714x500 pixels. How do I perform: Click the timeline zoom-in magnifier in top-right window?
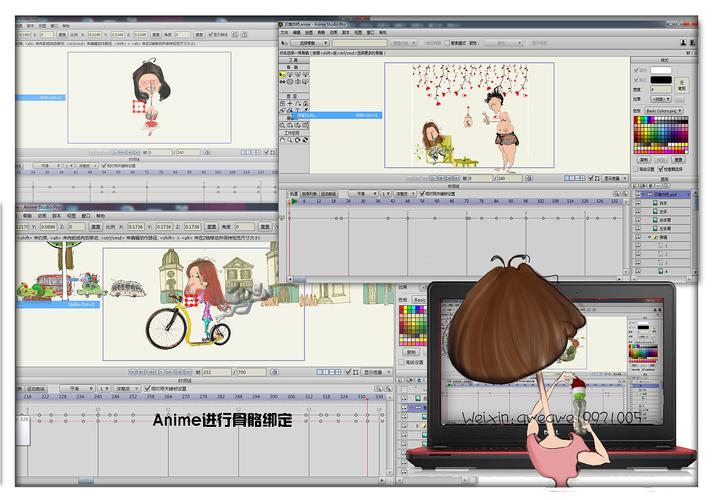point(616,194)
